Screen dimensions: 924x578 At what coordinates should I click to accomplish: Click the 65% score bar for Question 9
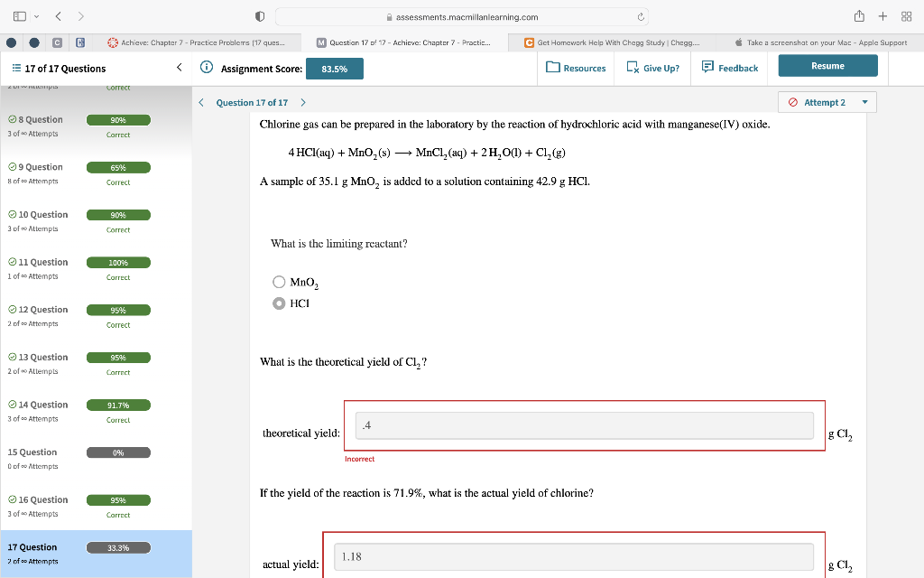click(118, 167)
